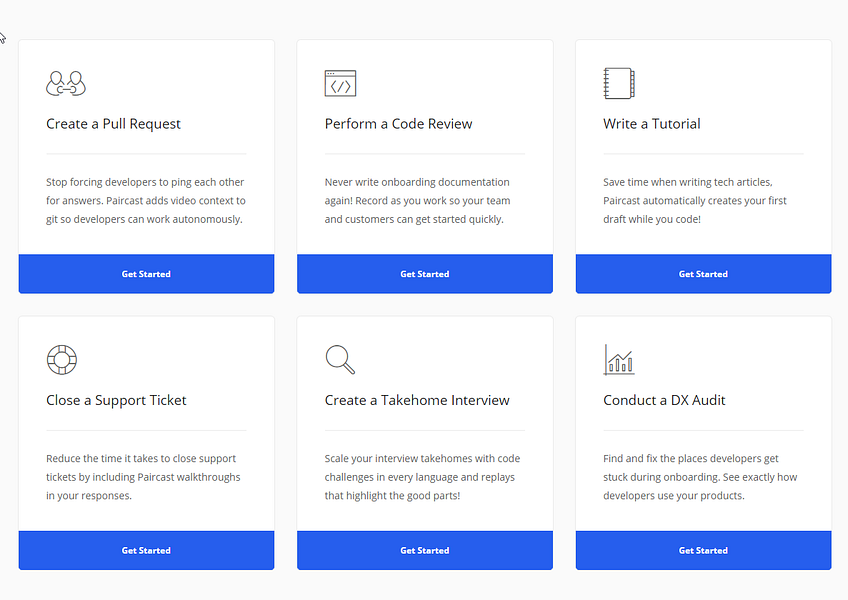Get Started with Perform a Code Review
The width and height of the screenshot is (848, 600).
pyautogui.click(x=425, y=274)
